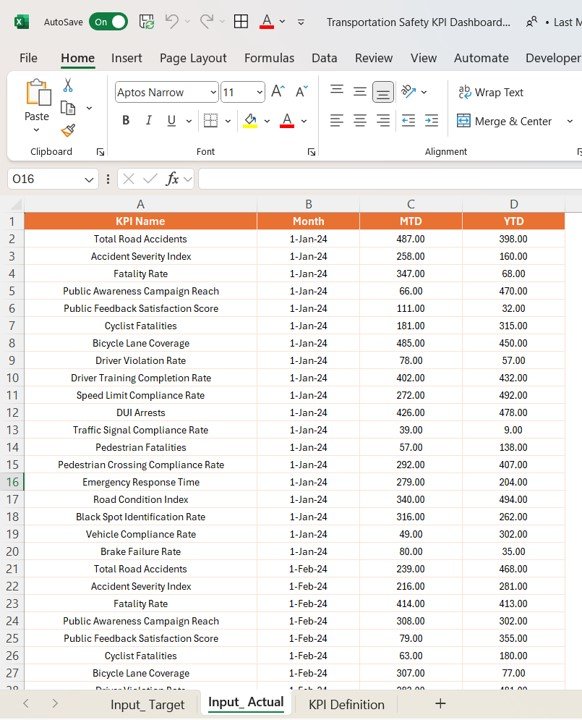Open the View tab
Screen dimensions: 582x720
[x=424, y=58]
